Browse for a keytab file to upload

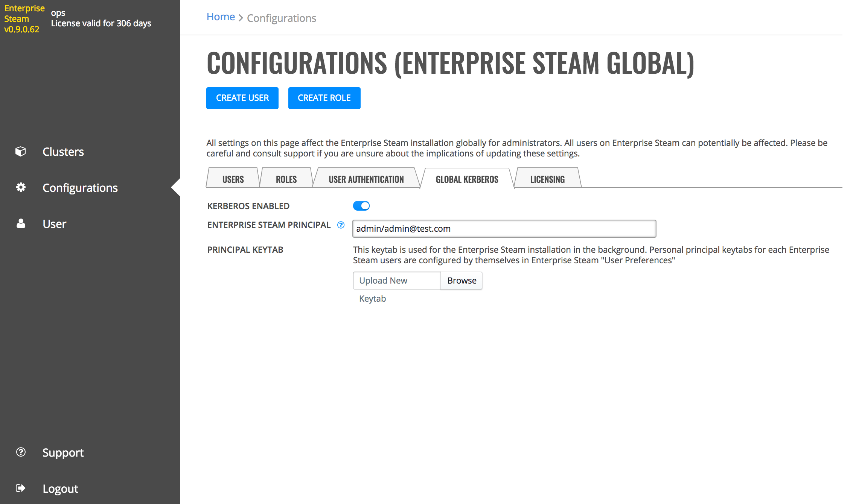(461, 280)
